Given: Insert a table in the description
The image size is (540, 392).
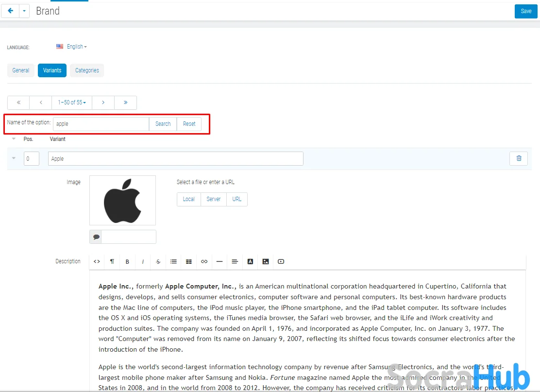Looking at the screenshot, I should pyautogui.click(x=189, y=261).
